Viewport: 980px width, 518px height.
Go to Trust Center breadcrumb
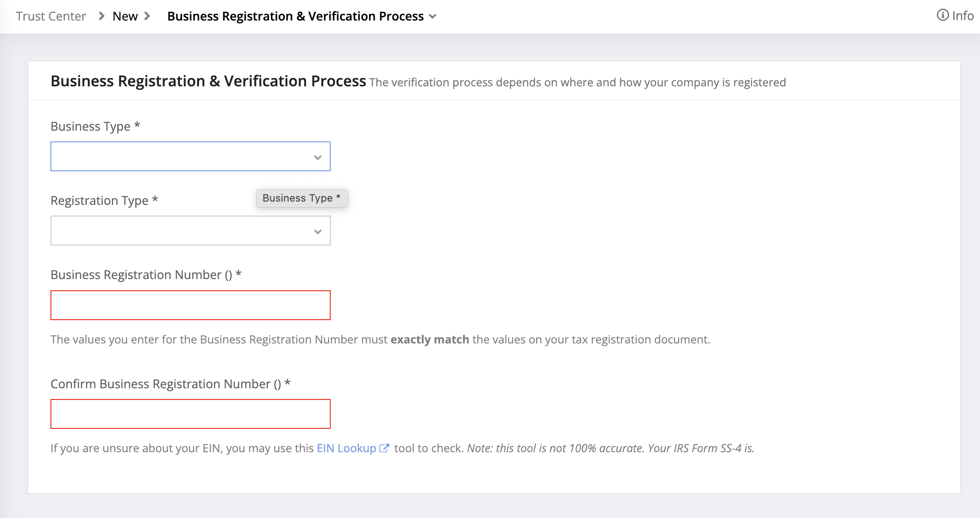(51, 16)
